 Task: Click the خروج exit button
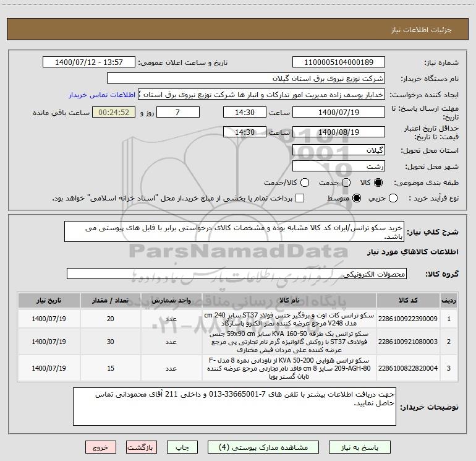pyautogui.click(x=101, y=447)
